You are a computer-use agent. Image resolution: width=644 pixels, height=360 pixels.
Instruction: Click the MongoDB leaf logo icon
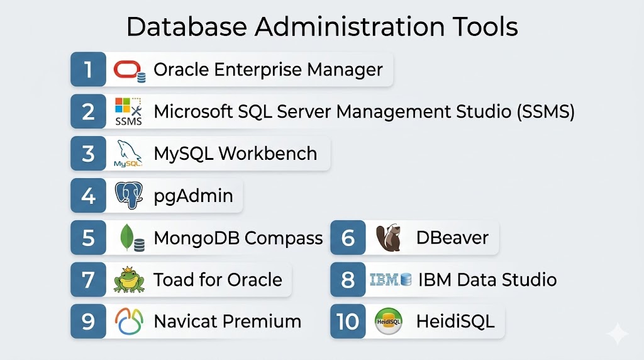point(131,238)
